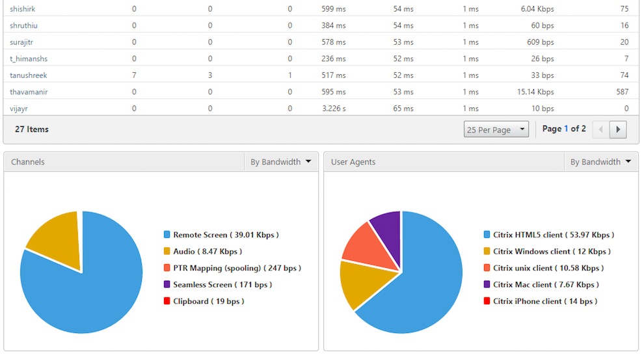Go to next page arrow button
Screen dimensions: 644x359
tap(618, 129)
